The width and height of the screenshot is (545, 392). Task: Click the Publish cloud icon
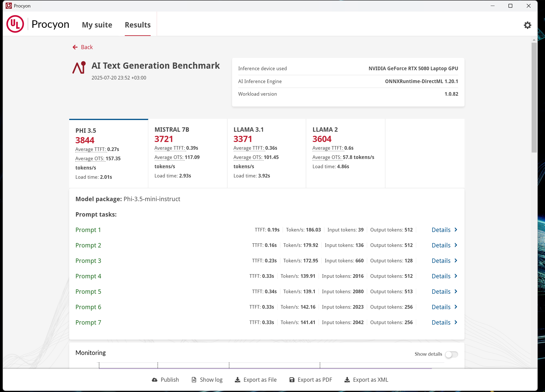(155, 380)
